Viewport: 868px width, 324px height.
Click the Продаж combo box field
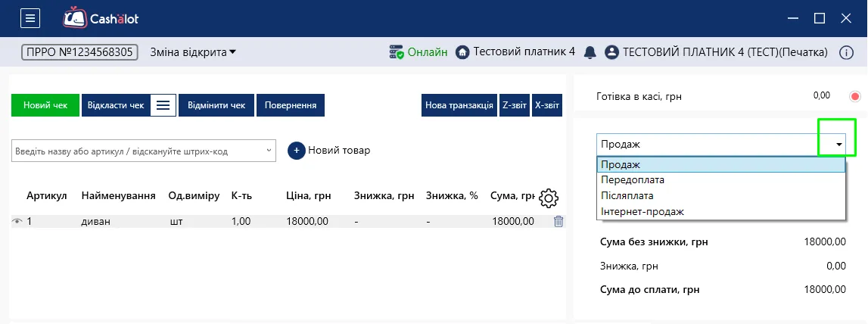[x=721, y=145]
